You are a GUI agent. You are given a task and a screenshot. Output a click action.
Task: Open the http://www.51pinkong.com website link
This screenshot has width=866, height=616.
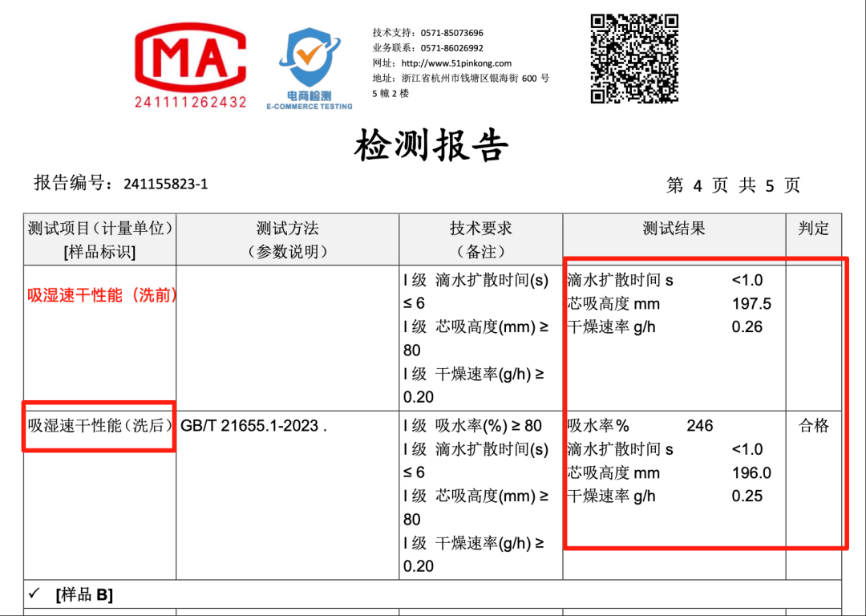pos(456,63)
